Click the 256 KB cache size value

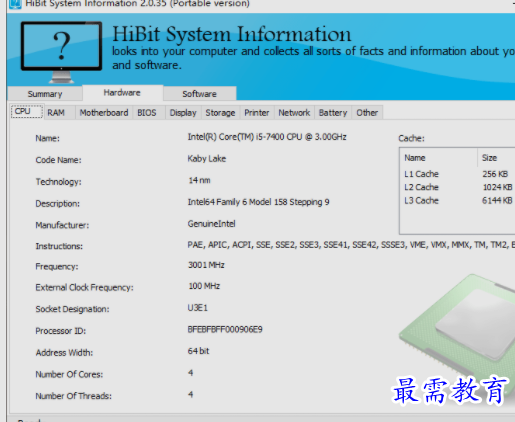pos(495,174)
